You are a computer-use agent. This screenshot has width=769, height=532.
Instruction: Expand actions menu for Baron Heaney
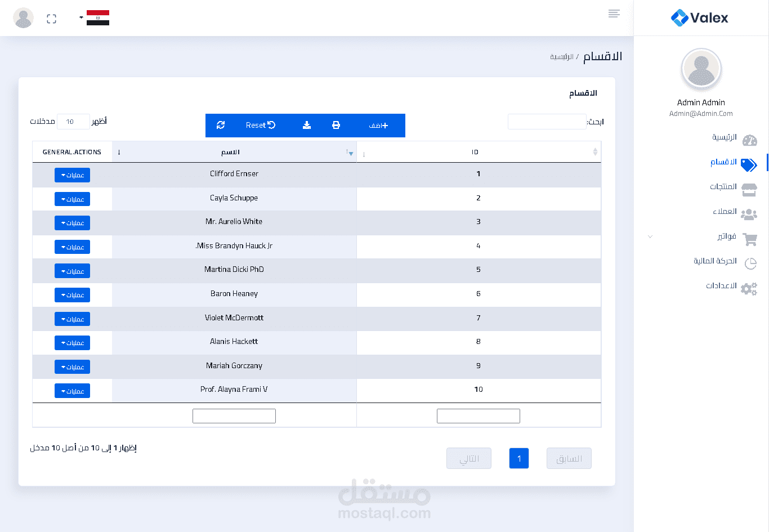pos(72,295)
